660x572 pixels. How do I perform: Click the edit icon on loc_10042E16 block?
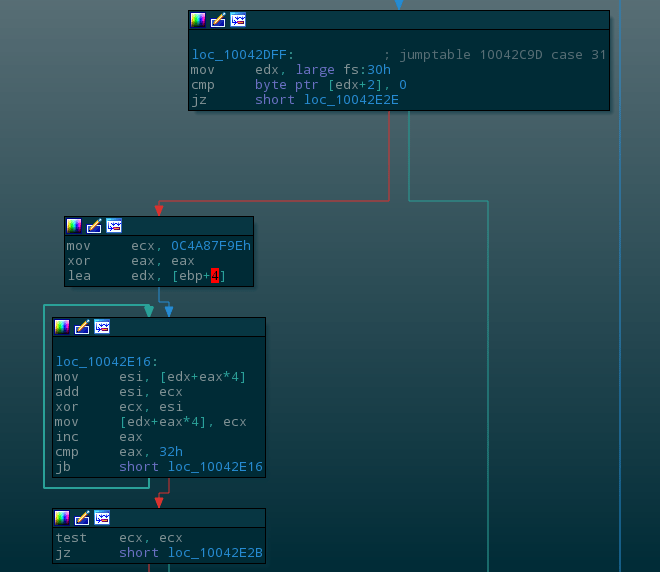click(x=82, y=327)
